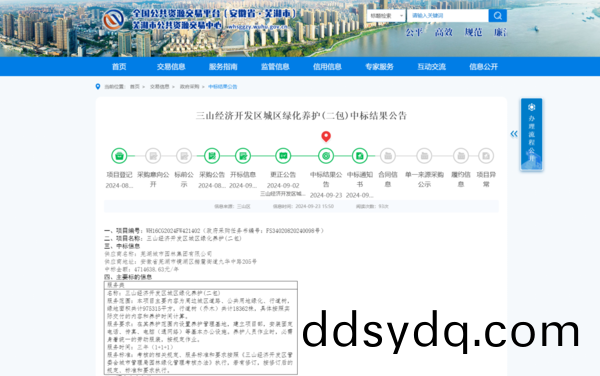
Task: Select the 开标信息 step icon
Action: click(x=243, y=156)
